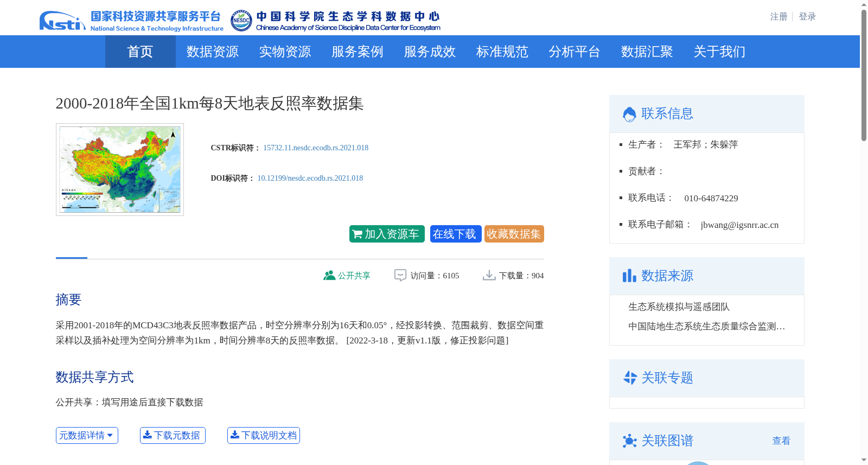Open 服务案例 menu item
868x465 pixels.
pyautogui.click(x=358, y=52)
